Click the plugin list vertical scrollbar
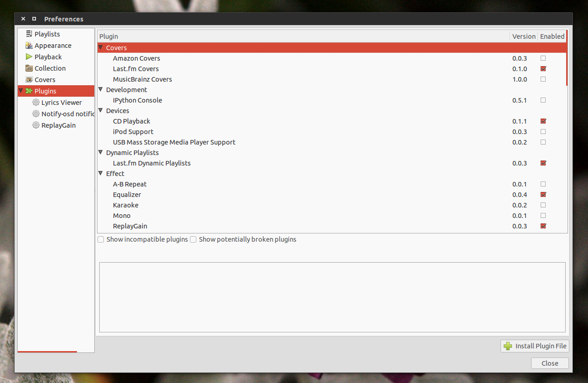This screenshot has width=588, height=383. tap(567, 58)
